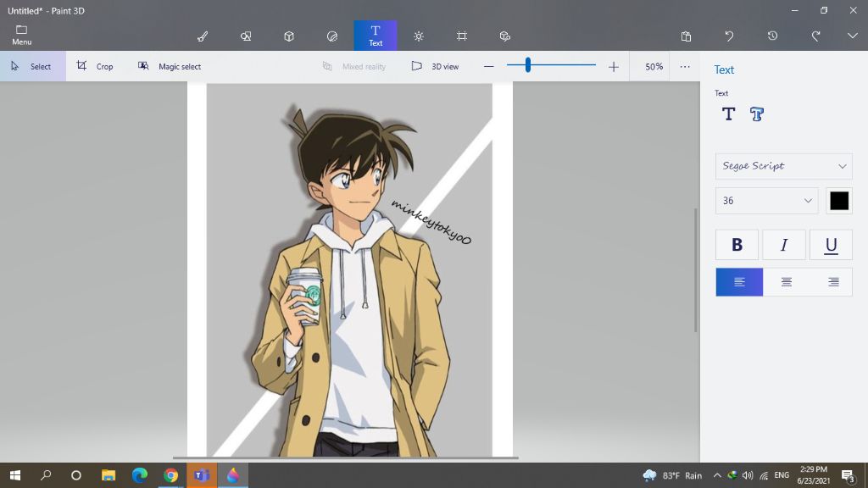Select the 2D text option
868x488 pixels.
[x=728, y=114]
